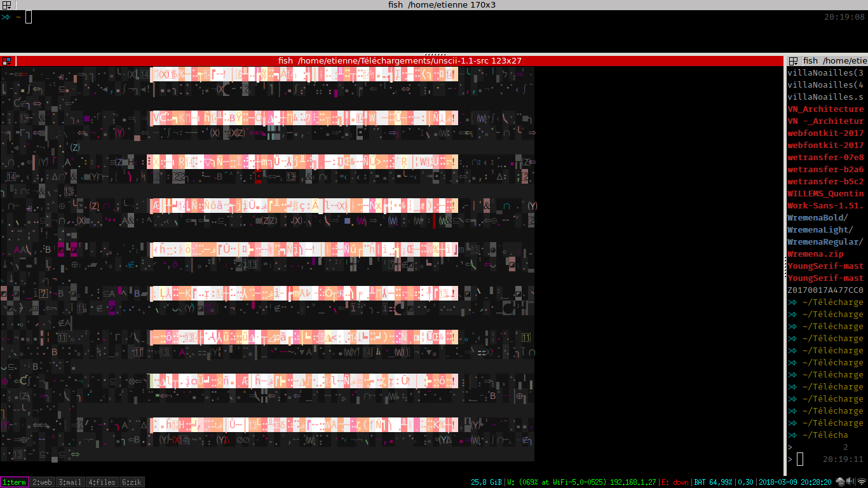This screenshot has width=868, height=488.
Task: Open the layout menu icon of the top terminal pane
Action: pos(6,5)
